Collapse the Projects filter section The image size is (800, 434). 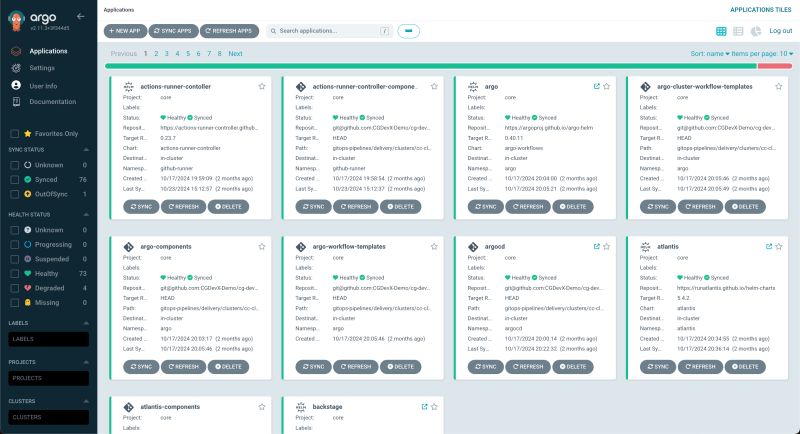click(86, 362)
